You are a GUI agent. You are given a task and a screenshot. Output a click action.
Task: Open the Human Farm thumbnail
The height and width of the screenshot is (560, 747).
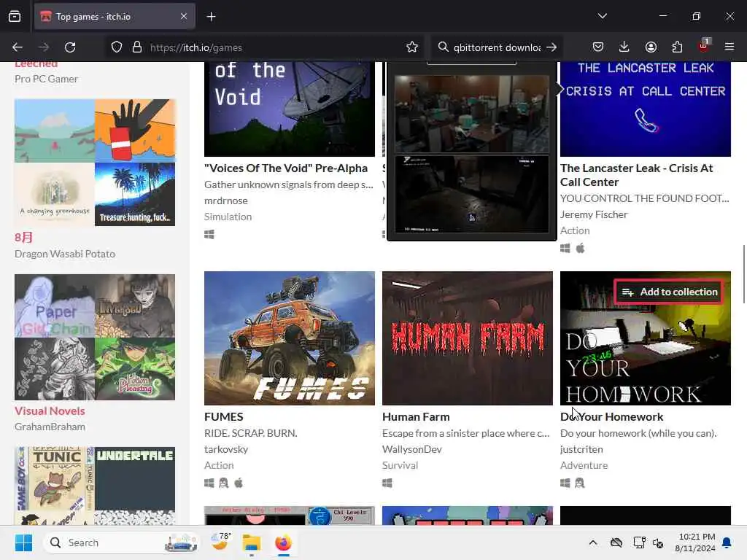pyautogui.click(x=468, y=338)
